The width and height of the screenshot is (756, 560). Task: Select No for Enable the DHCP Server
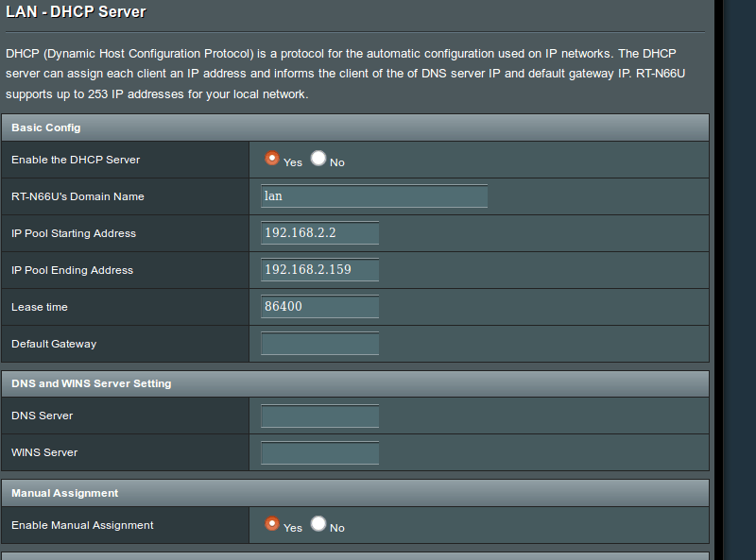tap(318, 159)
